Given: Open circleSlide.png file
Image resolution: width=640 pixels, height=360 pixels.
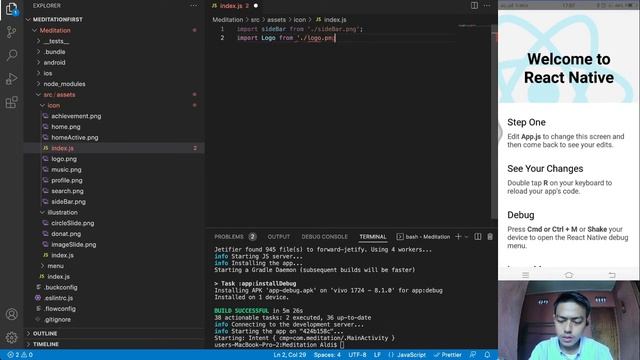Looking at the screenshot, I should (73, 223).
